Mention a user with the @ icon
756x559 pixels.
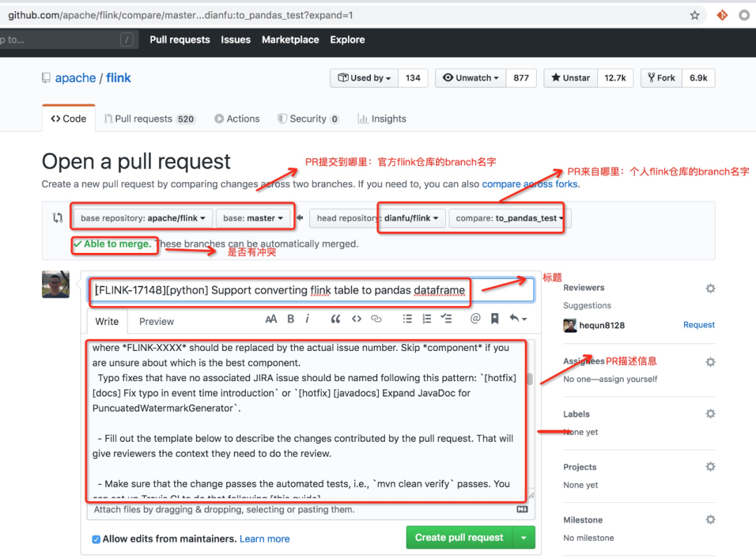pos(475,318)
